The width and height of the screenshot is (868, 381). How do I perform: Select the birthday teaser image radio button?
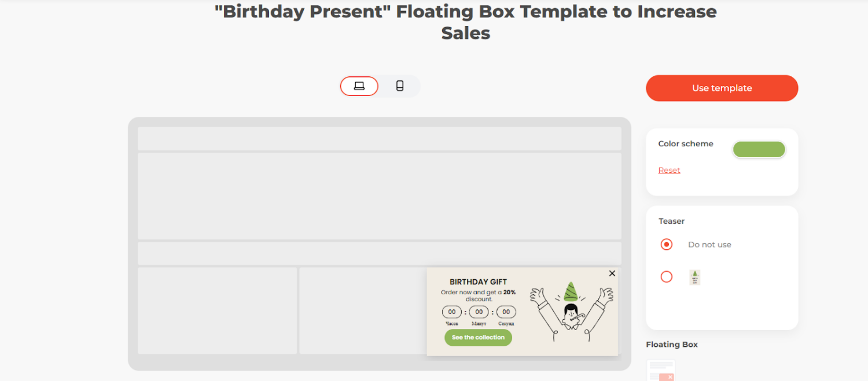667,277
